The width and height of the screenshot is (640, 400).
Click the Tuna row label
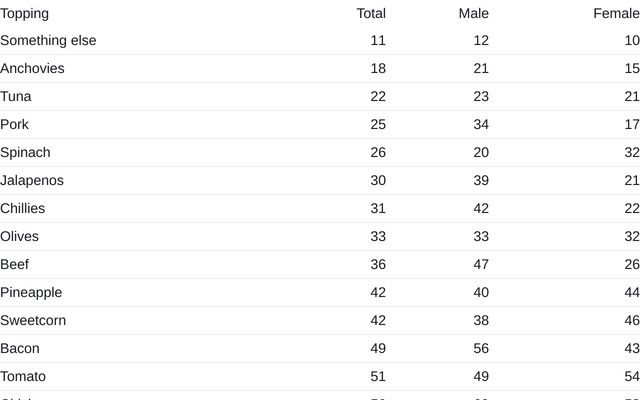click(16, 97)
